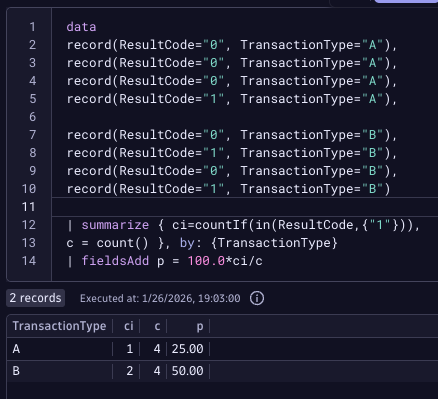Click '100.0' number on line 14
This screenshot has height=399, width=438.
206,261
